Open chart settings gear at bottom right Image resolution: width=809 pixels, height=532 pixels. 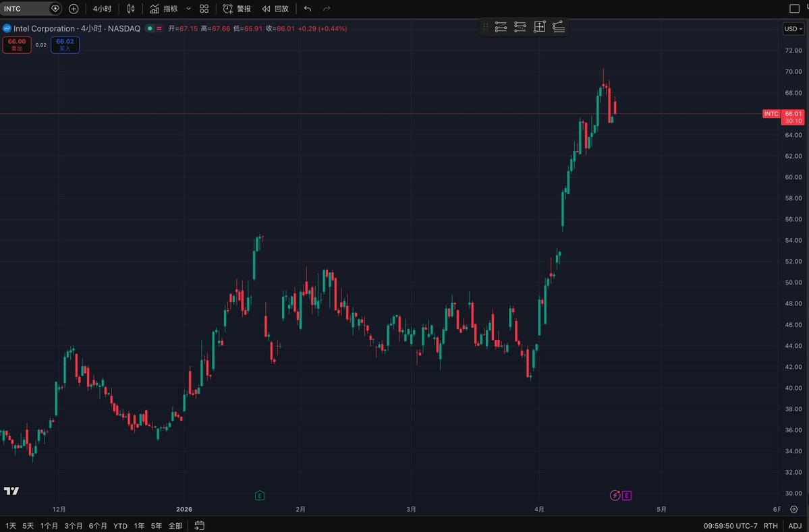pyautogui.click(x=794, y=509)
